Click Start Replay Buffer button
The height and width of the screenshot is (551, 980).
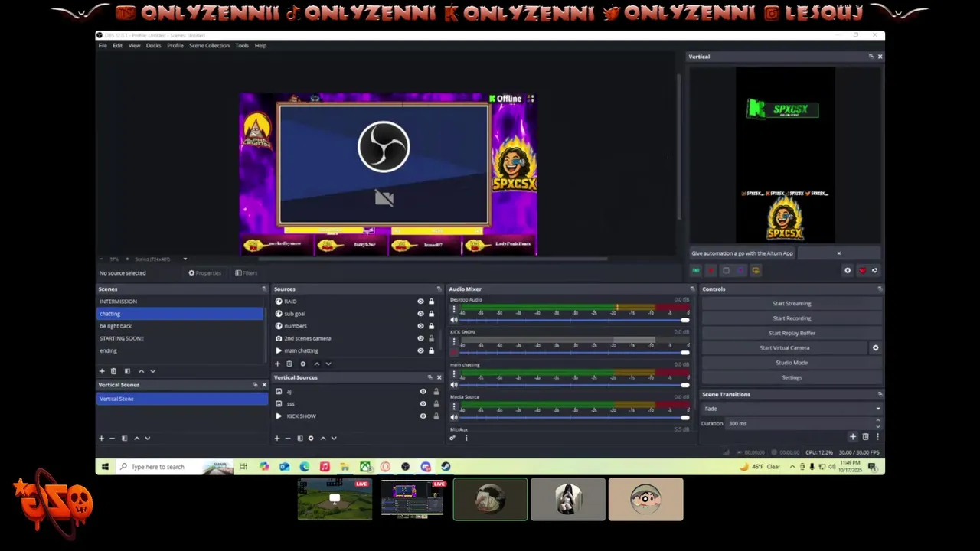coord(792,333)
